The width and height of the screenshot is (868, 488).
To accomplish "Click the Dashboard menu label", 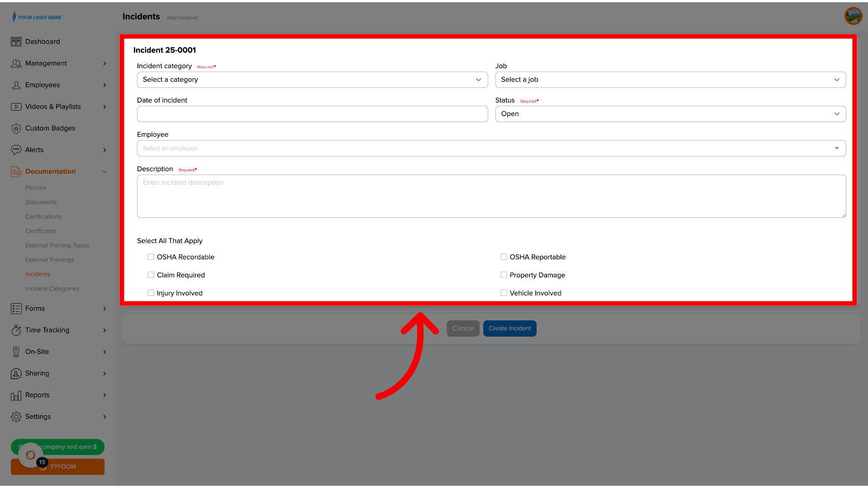I will (x=42, y=42).
